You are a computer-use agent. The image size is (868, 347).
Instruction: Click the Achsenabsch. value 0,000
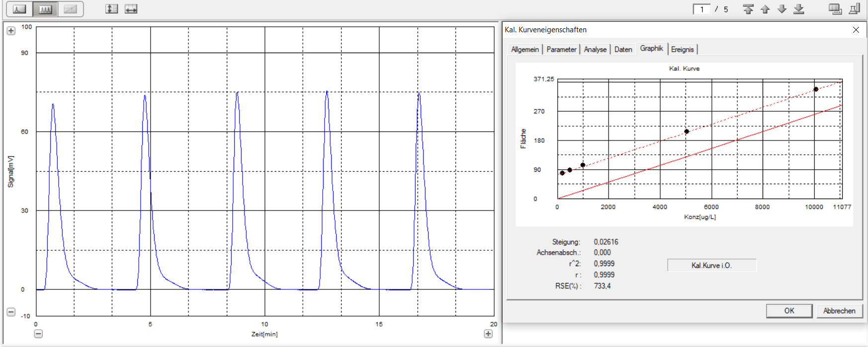click(602, 252)
